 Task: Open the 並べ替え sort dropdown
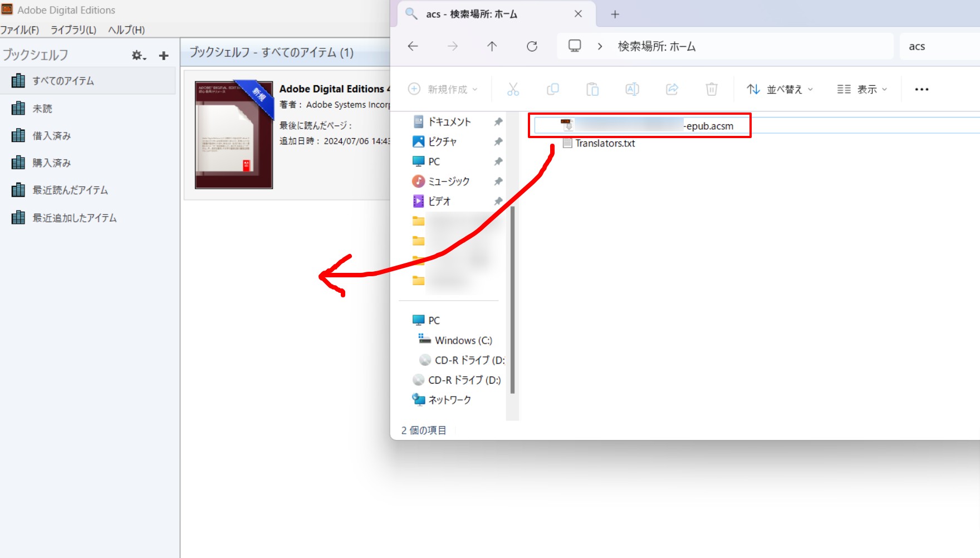click(780, 89)
